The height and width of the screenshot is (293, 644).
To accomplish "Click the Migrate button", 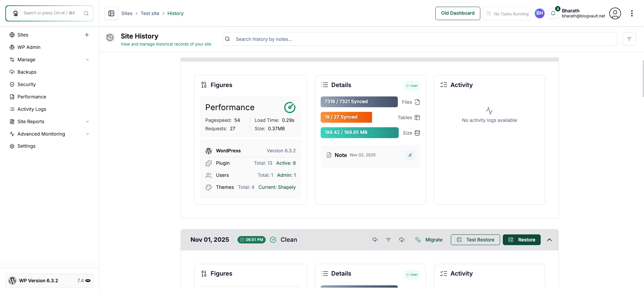I will click(429, 240).
